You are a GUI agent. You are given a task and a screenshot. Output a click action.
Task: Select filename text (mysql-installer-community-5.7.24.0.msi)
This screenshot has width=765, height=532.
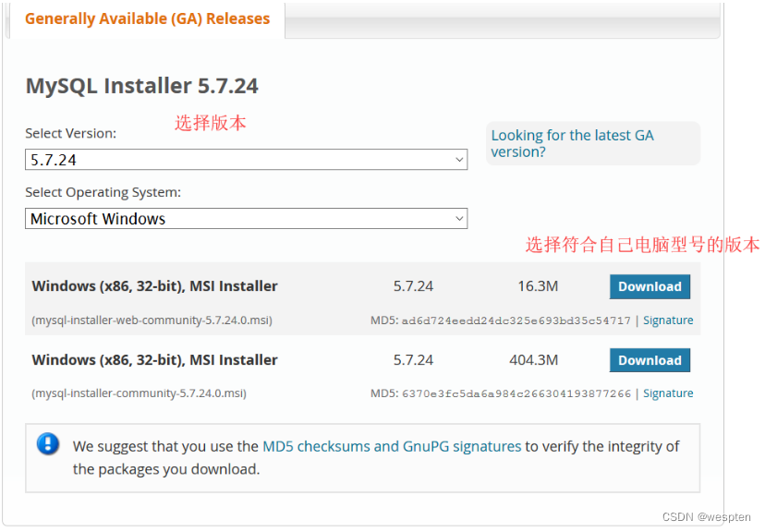coord(139,393)
